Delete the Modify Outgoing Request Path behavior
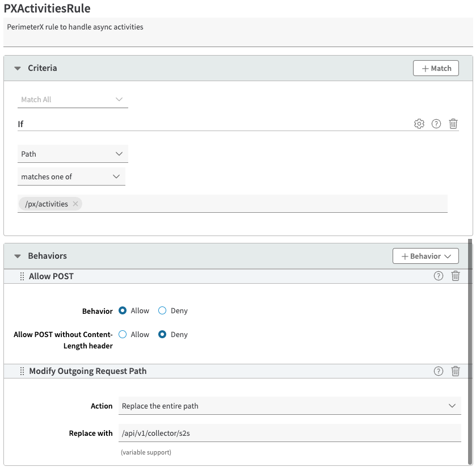The height and width of the screenshot is (471, 476). pos(455,371)
